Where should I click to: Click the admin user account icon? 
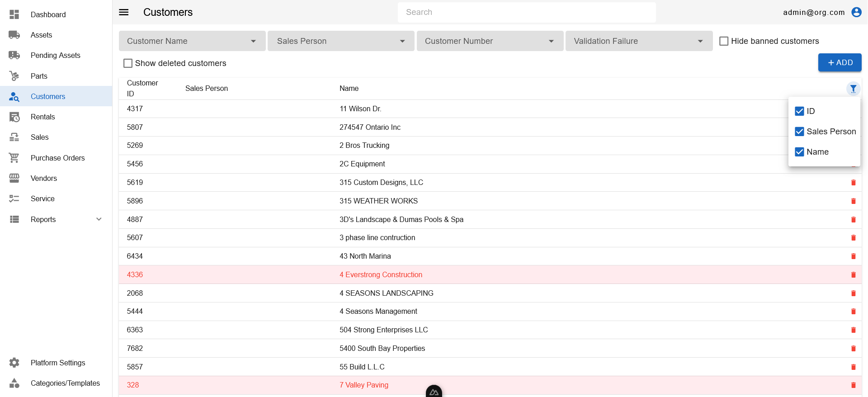pos(856,12)
